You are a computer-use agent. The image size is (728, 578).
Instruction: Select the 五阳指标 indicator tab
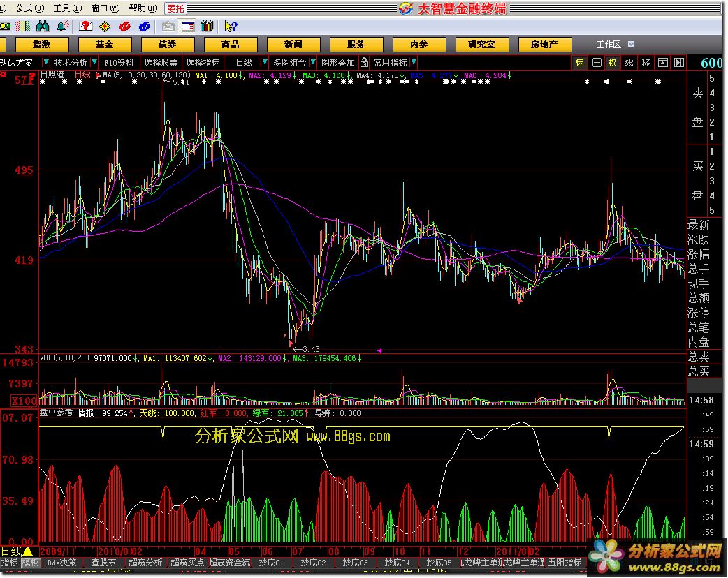click(565, 563)
